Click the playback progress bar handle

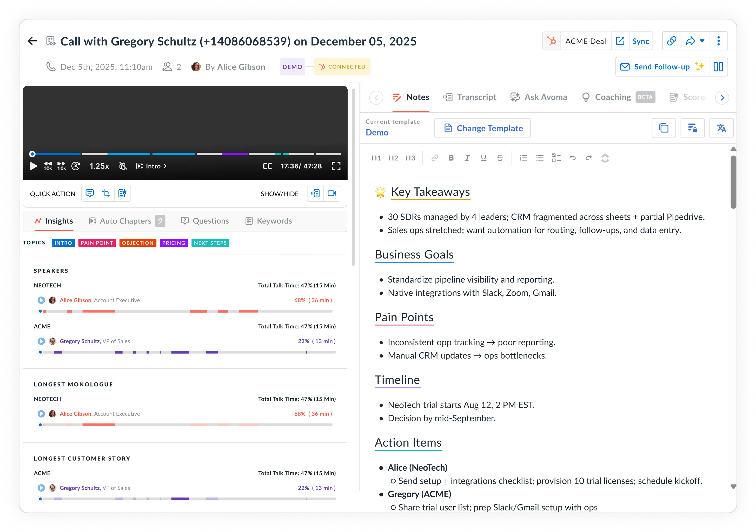pyautogui.click(x=32, y=154)
